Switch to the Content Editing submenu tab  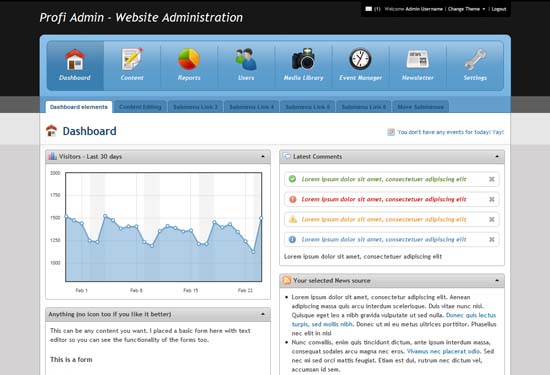click(140, 107)
